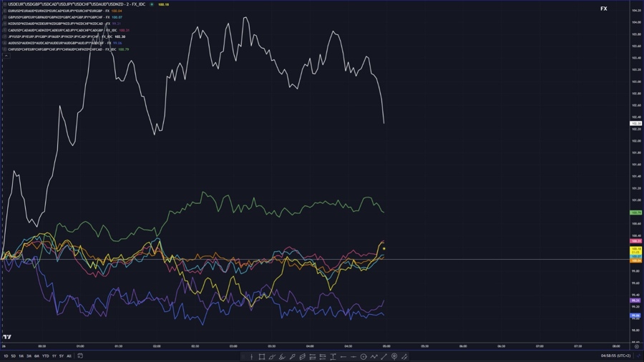Viewport: 644px width, 362px height.
Task: Toggle the market status indicator dot
Action: point(152,4)
